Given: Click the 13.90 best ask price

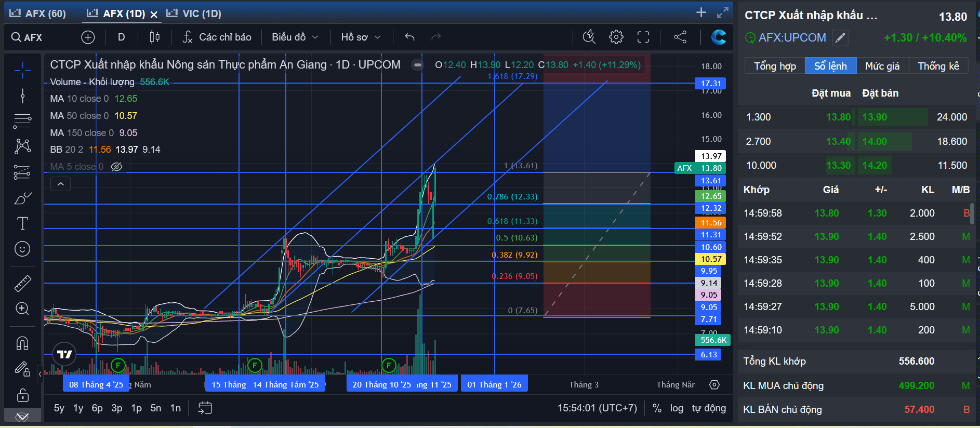Looking at the screenshot, I should click(x=875, y=117).
